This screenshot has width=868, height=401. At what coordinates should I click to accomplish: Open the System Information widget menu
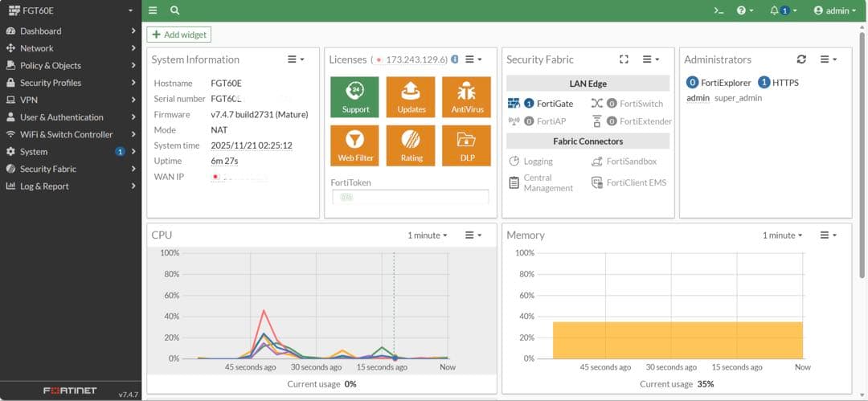click(x=296, y=59)
